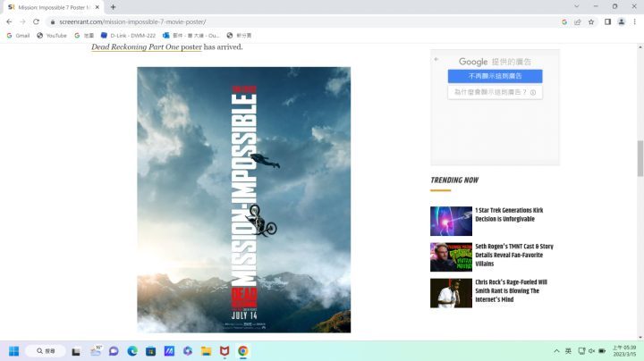Open the last bookmark with the globe icon
644x361 pixels.
(239, 36)
